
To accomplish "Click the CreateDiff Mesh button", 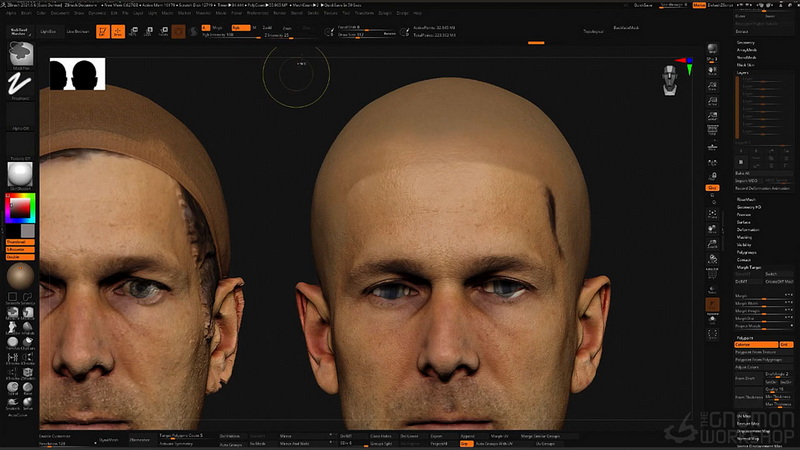I will tap(779, 282).
